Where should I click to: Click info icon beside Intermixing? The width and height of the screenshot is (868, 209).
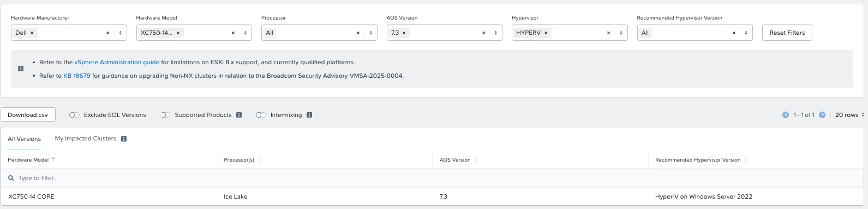click(309, 115)
